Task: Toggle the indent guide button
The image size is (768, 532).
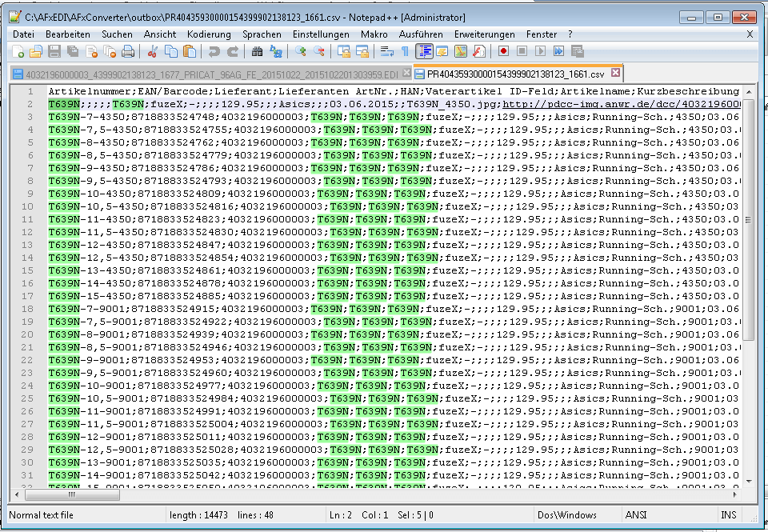Action: point(424,51)
